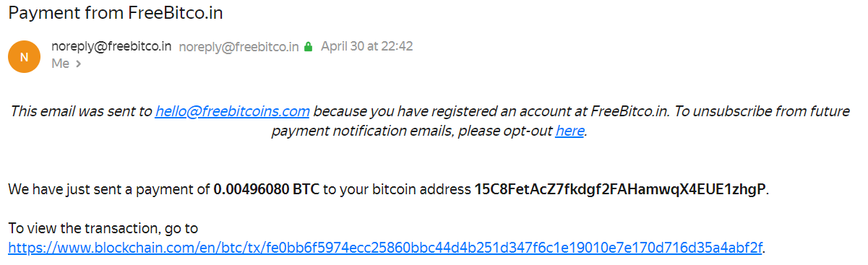Click the April 30 at 22:42 timestamp
The height and width of the screenshot is (265, 868).
tap(367, 46)
